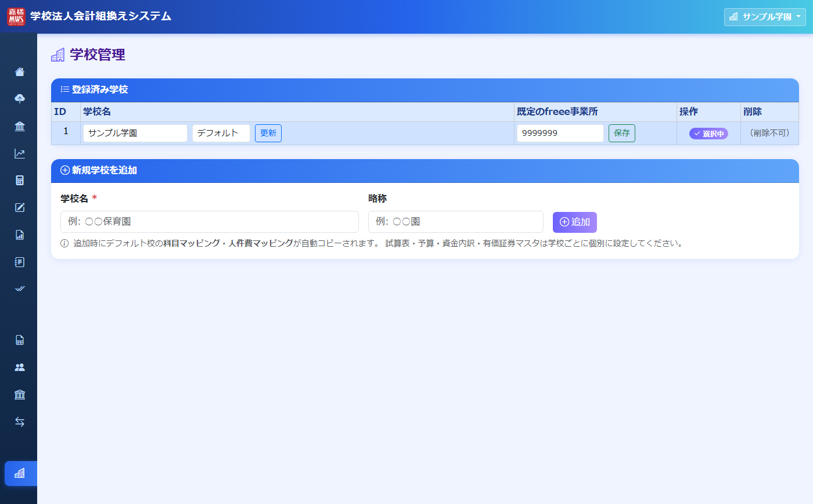Focus the 例: ○○保育園 school name input
The image size is (813, 504).
click(x=210, y=222)
